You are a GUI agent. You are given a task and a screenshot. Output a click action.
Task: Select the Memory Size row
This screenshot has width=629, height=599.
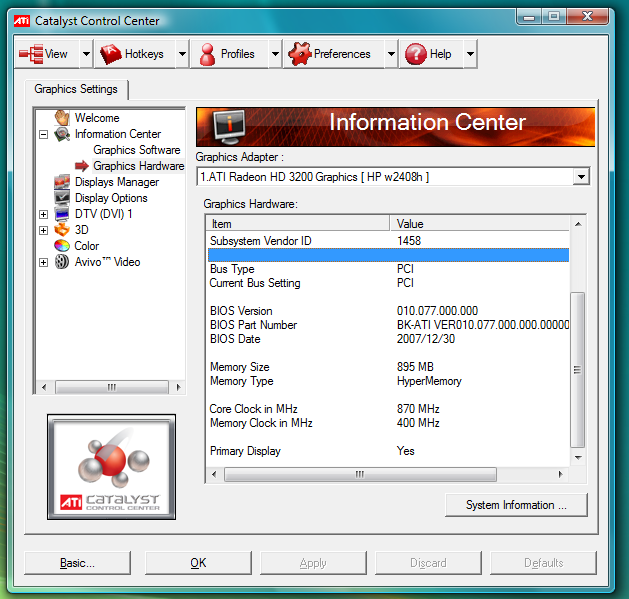[388, 367]
